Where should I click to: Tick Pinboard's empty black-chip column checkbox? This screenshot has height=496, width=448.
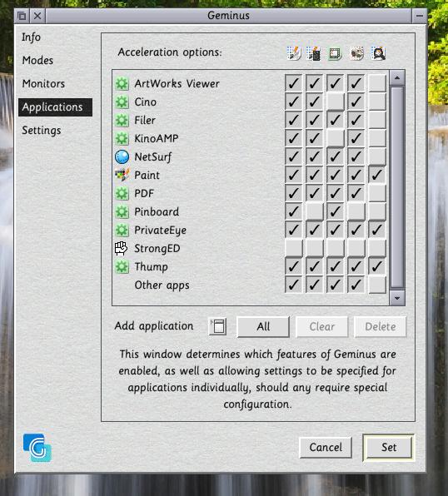(x=314, y=211)
